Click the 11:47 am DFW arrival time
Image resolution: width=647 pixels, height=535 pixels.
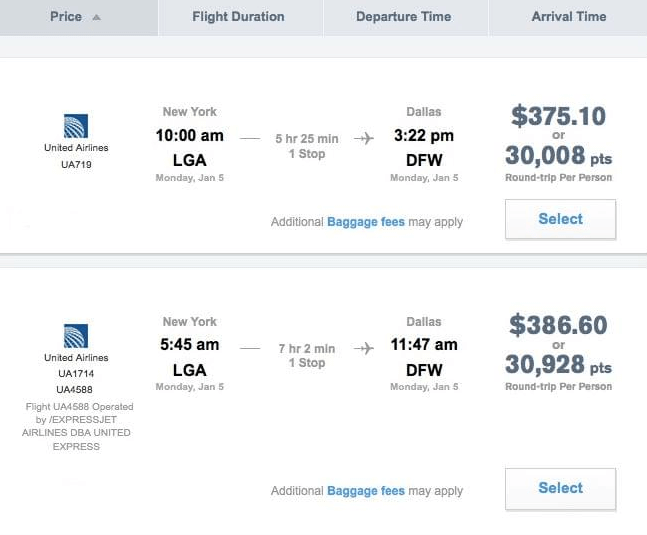pos(424,344)
